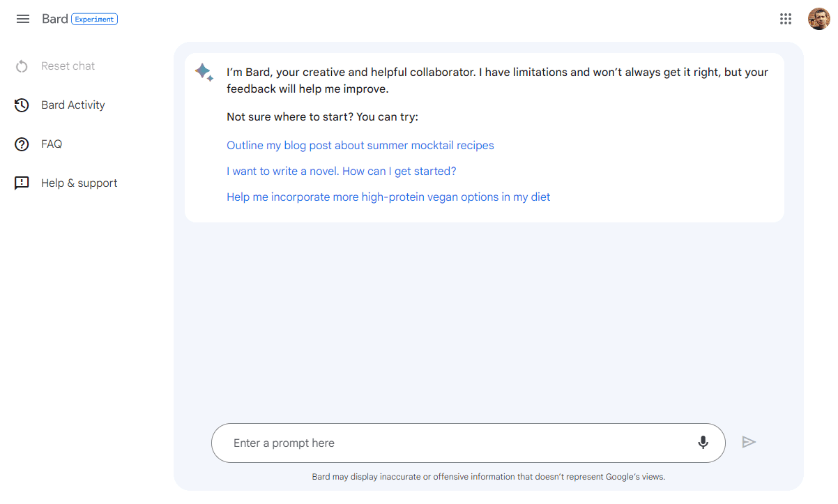The image size is (838, 504).
Task: Click the FAQ question mark icon
Action: pos(22,144)
